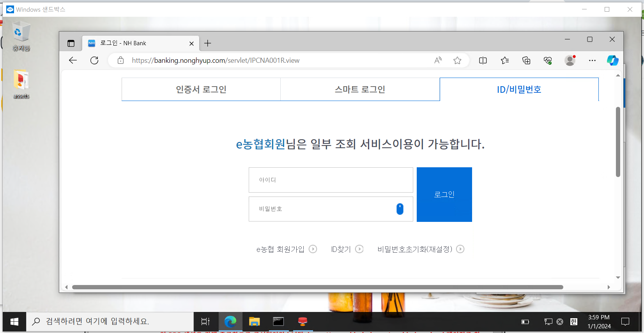The image size is (644, 333).
Task: Toggle the Korean IME 한 indicator
Action: 573,322
